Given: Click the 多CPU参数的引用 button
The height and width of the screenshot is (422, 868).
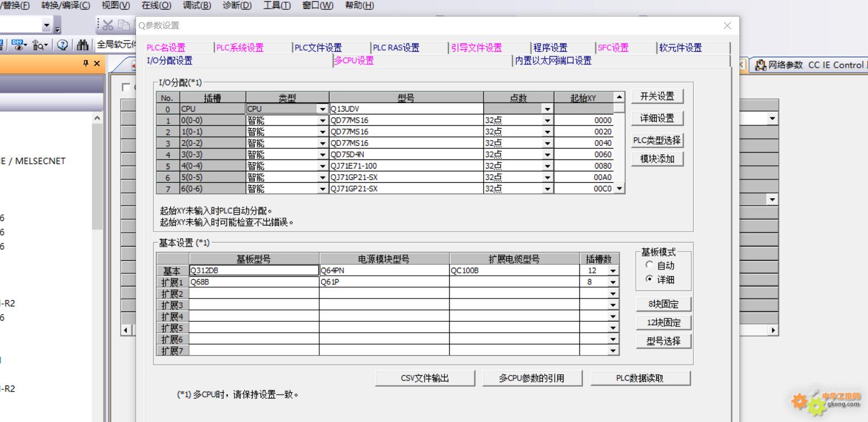Looking at the screenshot, I should coord(532,378).
